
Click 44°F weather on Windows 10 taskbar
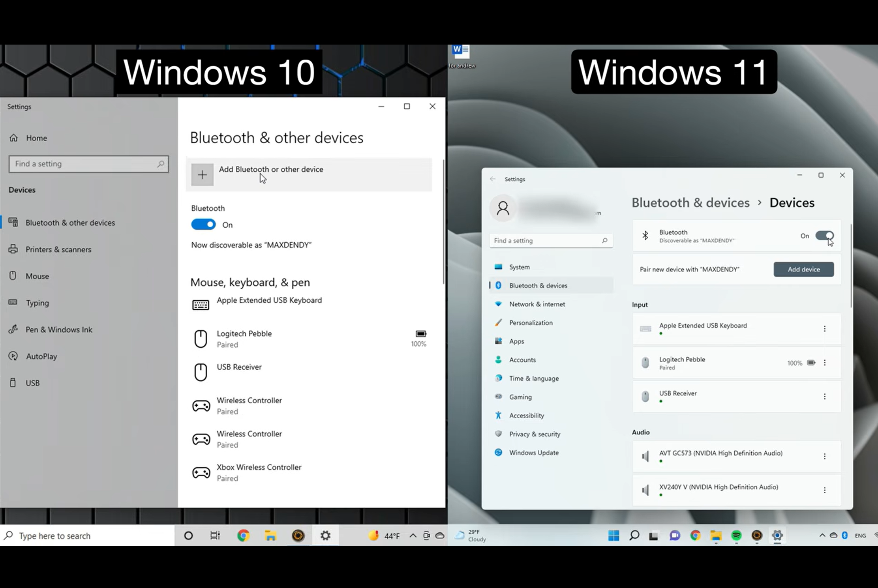coord(384,536)
